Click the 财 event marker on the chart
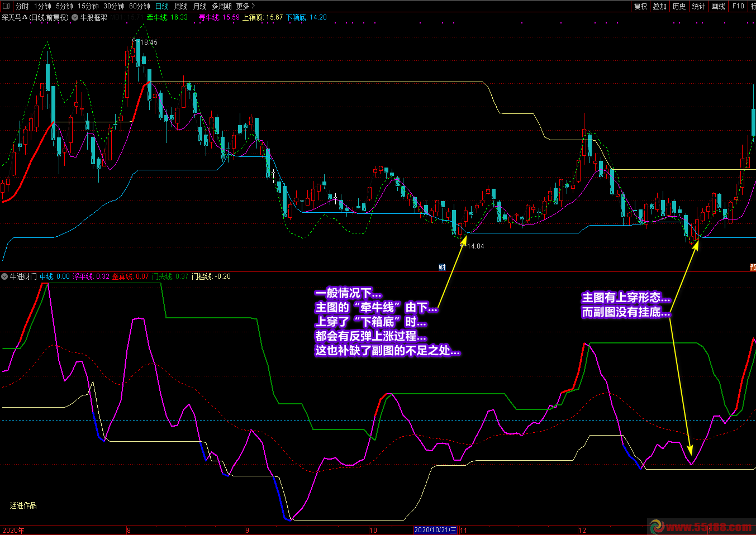Screen dimensions: 756x535 (442, 267)
